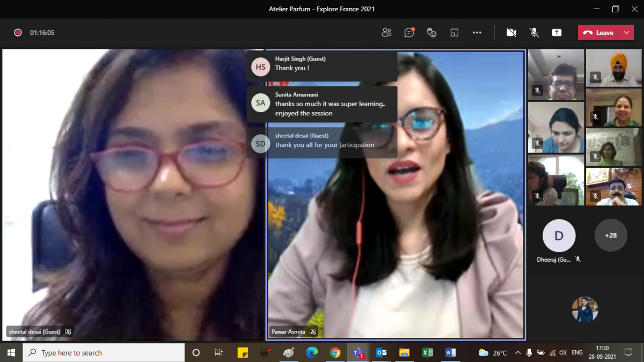View the +28 additional participants

(611, 235)
